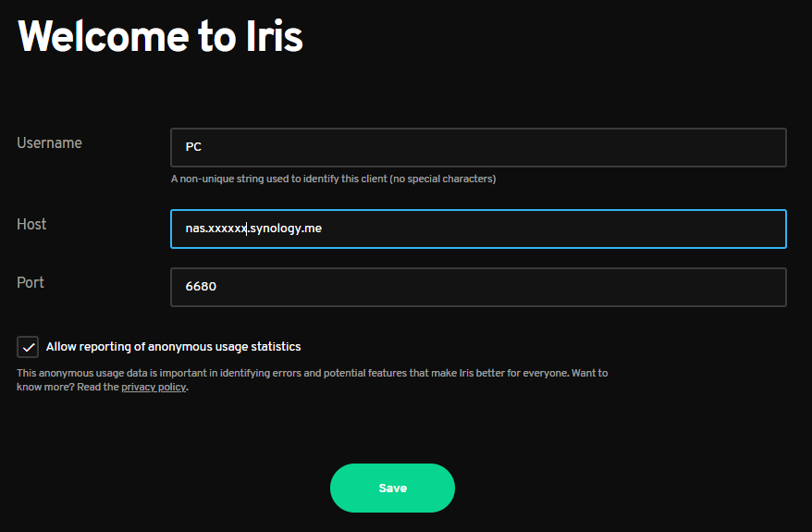Screen dimensions: 812x532
Task: Focus the Host input field
Action: pos(555,229)
